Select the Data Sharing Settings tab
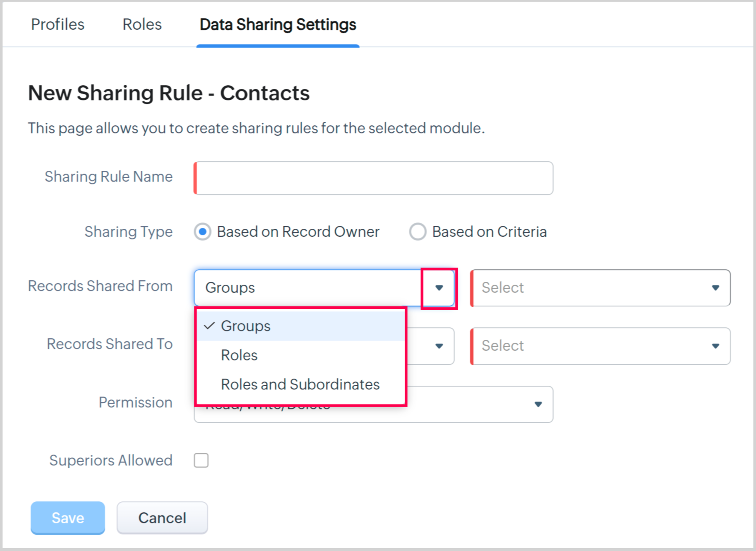This screenshot has height=551, width=756. click(x=278, y=25)
